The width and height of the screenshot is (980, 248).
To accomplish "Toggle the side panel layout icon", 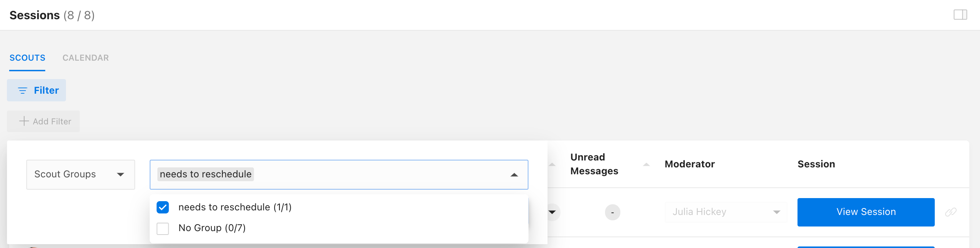I will pyautogui.click(x=960, y=15).
